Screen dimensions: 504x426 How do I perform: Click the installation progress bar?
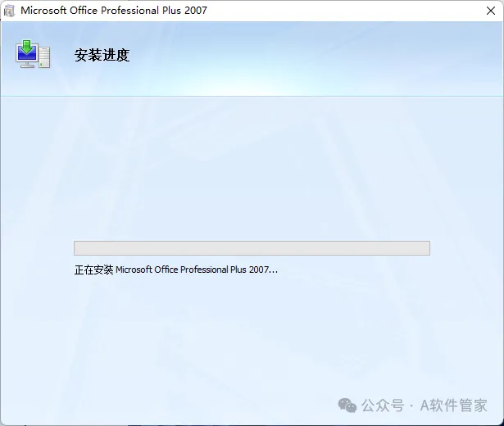click(252, 248)
